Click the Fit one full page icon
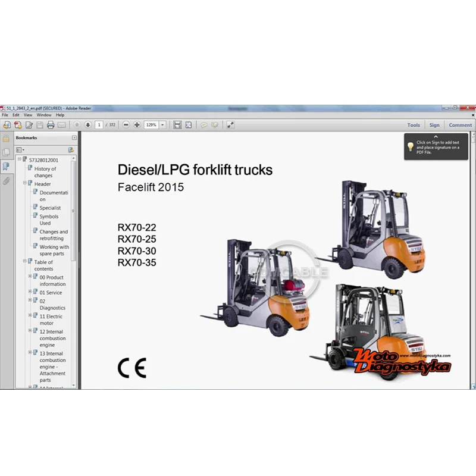This screenshot has width=476, height=476. tap(189, 125)
